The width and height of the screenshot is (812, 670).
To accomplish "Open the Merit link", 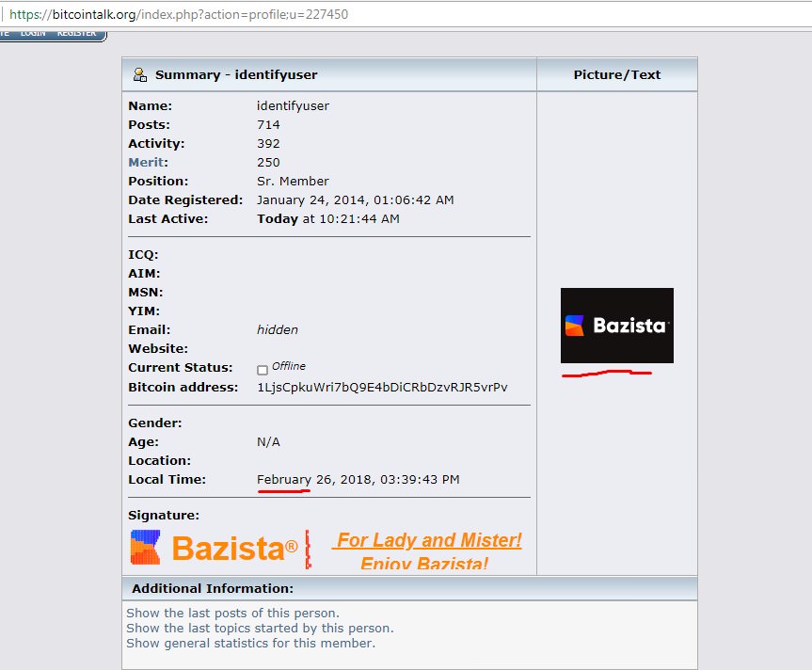I will (x=147, y=163).
